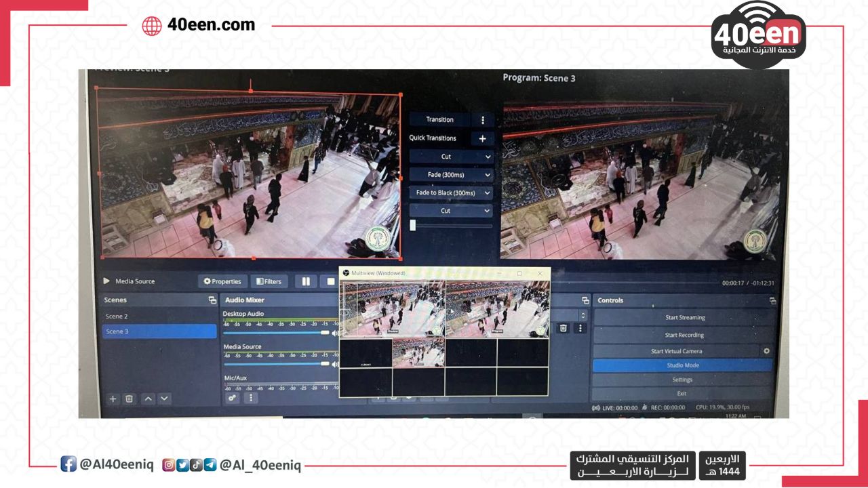The image size is (868, 488).
Task: Click the Transition button
Action: pos(439,120)
